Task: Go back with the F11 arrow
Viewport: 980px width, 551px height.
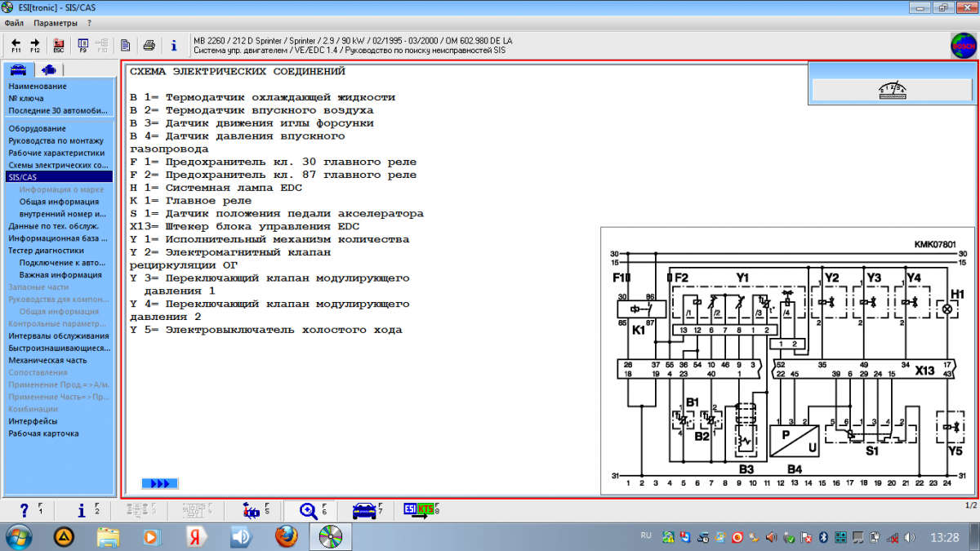Action: tap(16, 44)
